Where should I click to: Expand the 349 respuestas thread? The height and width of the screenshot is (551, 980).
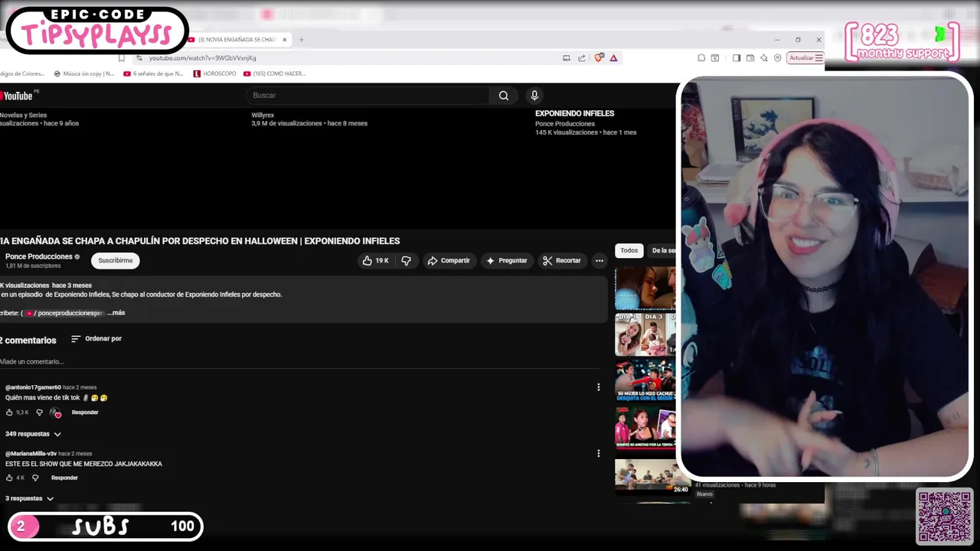[33, 434]
